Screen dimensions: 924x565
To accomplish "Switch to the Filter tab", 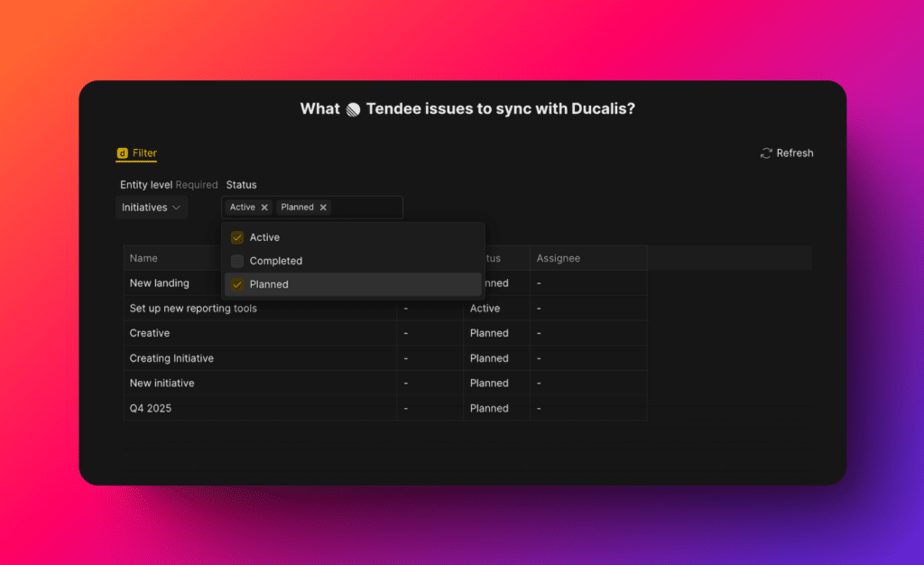I will (x=144, y=153).
